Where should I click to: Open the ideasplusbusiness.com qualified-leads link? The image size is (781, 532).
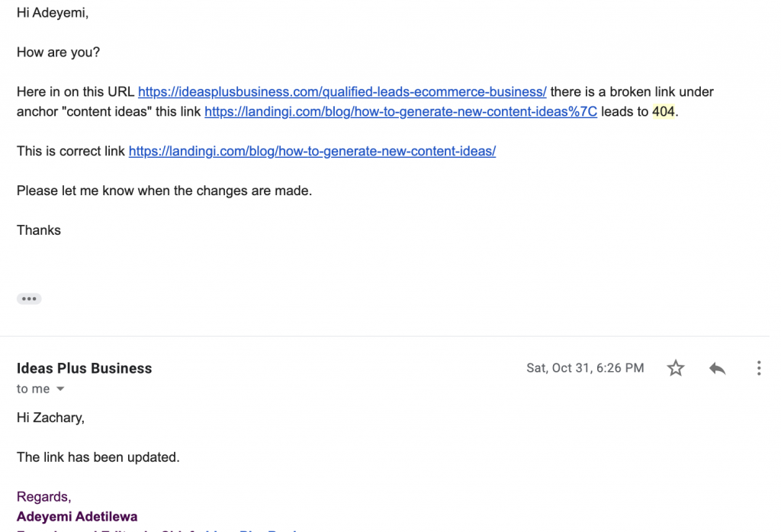click(x=342, y=91)
